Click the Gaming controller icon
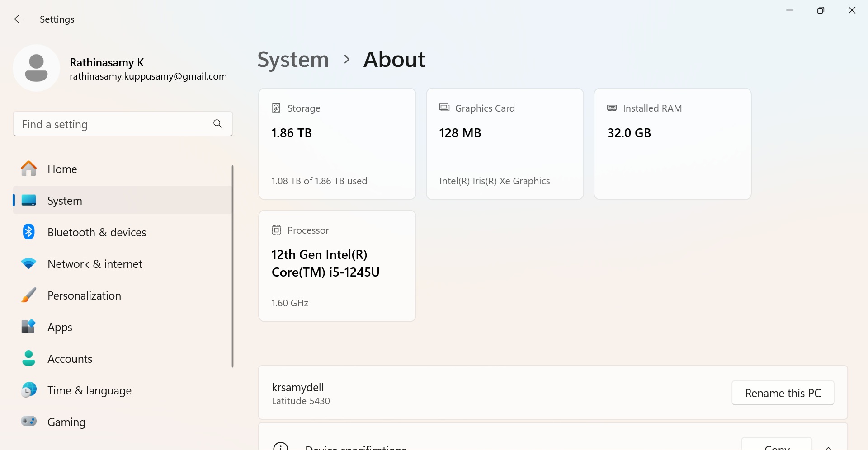The height and width of the screenshot is (450, 868). [29, 422]
